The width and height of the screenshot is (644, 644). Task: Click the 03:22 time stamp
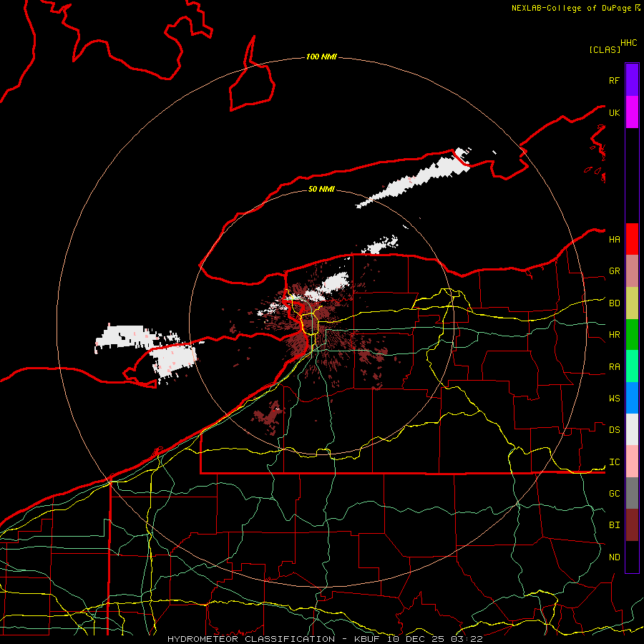(x=467, y=639)
